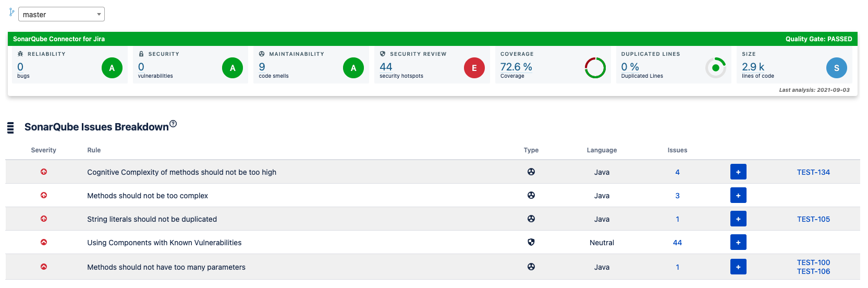Create Jira issue for too many parameters rule

tap(738, 267)
